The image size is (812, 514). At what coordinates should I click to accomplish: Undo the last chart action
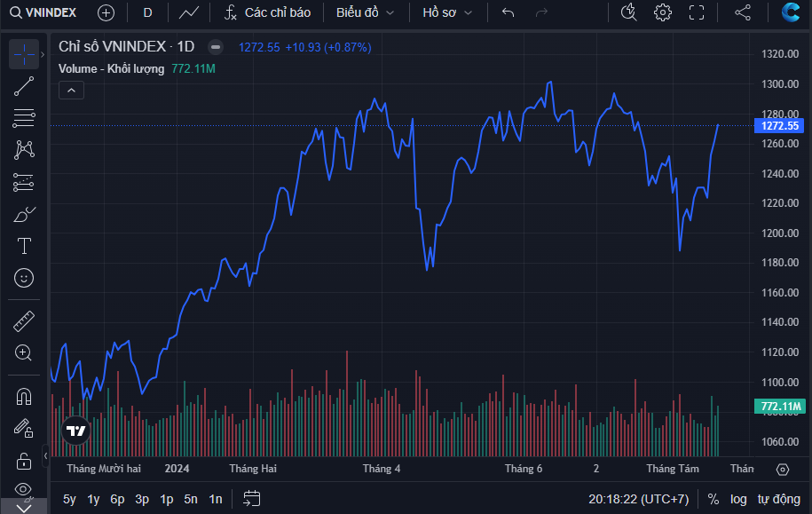tap(508, 12)
